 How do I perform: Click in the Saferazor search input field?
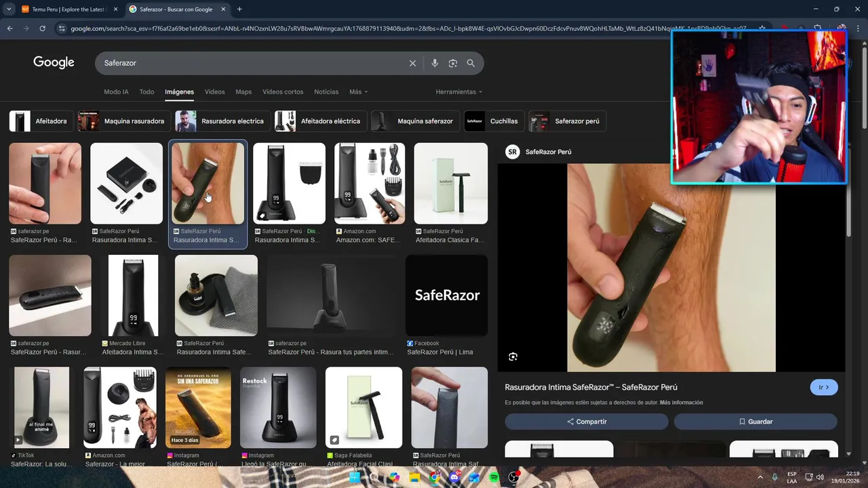pyautogui.click(x=252, y=63)
